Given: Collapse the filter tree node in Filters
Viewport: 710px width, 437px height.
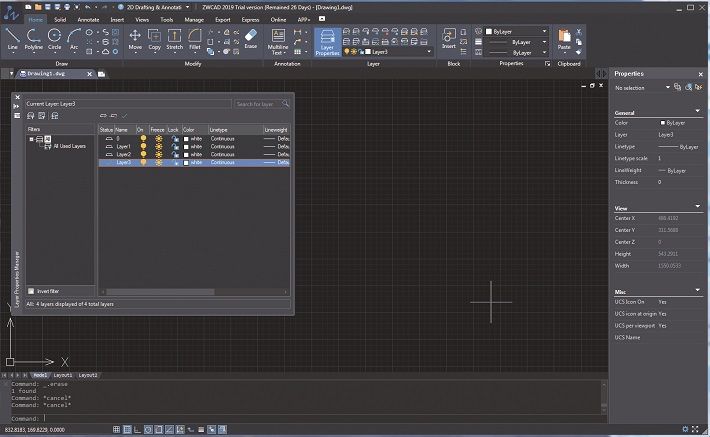Looking at the screenshot, I should [x=31, y=139].
